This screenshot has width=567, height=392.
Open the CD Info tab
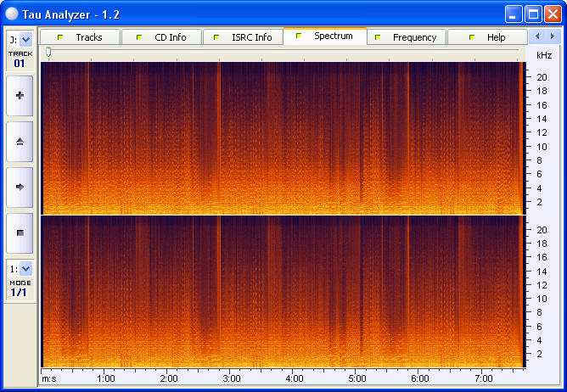coord(161,37)
